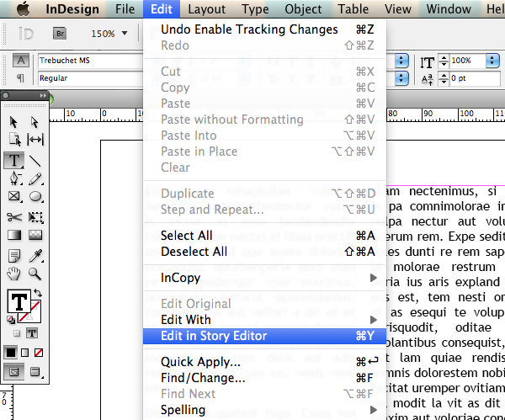This screenshot has height=420, width=505.
Task: Select the Gap tool
Action: [35, 140]
